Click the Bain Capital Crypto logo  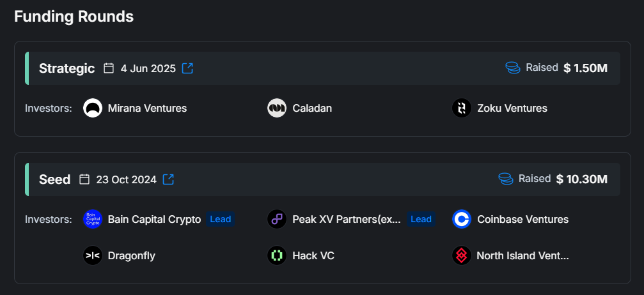pos(93,219)
